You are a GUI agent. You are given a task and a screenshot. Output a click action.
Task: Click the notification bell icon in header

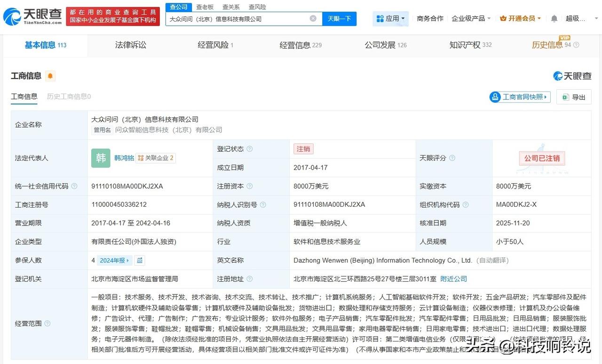click(x=554, y=18)
